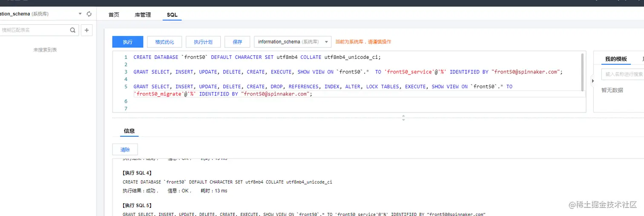Image resolution: width=644 pixels, height=216 pixels.
Task: Clear output with 清除 button
Action: click(x=125, y=150)
